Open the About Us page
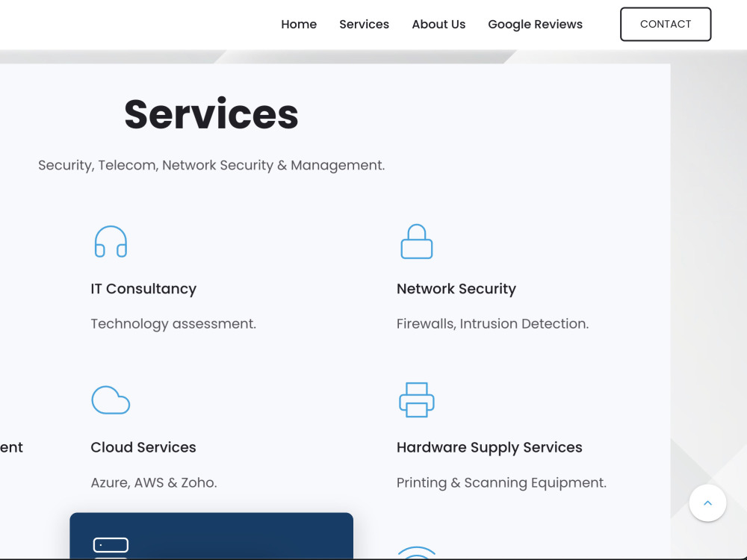The image size is (747, 560). click(438, 25)
